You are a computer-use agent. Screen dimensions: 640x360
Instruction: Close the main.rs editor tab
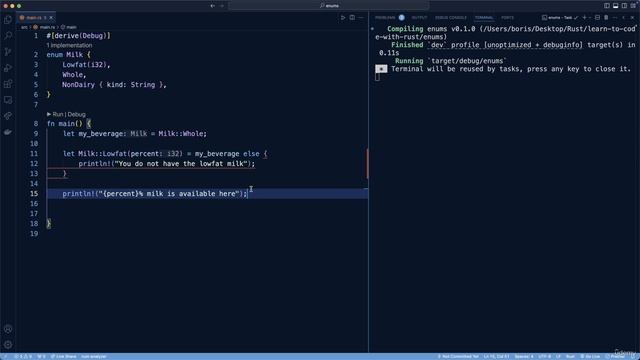click(x=51, y=18)
